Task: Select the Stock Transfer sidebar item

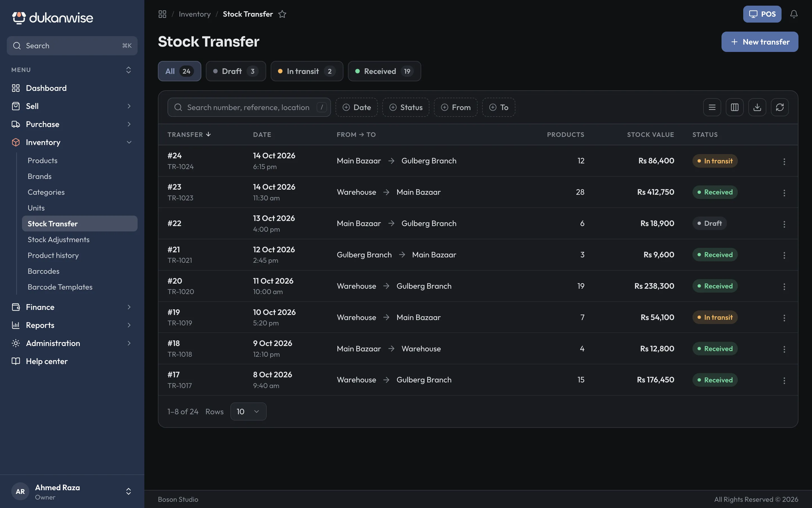Action: (80, 224)
